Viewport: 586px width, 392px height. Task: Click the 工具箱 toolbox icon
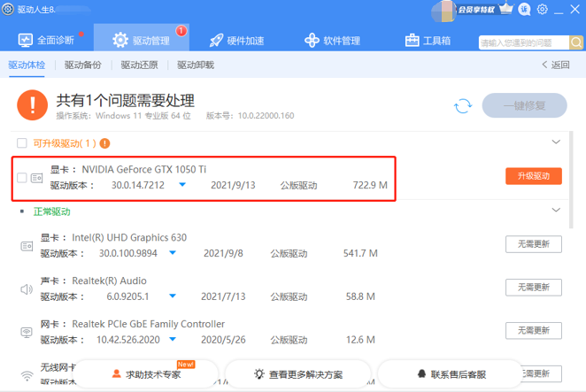tap(413, 41)
